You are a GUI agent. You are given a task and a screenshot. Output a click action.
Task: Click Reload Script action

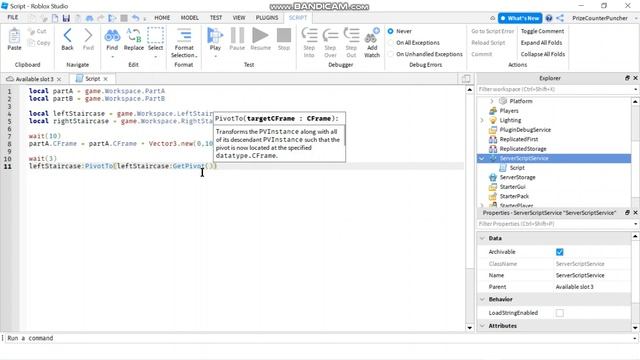pos(488,42)
